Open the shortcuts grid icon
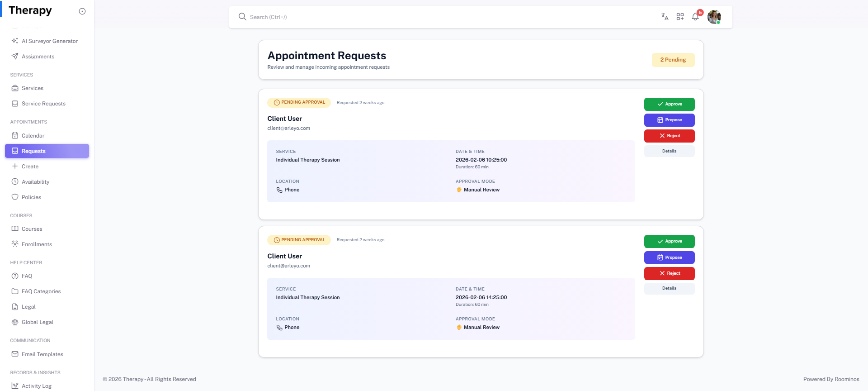 pyautogui.click(x=680, y=17)
